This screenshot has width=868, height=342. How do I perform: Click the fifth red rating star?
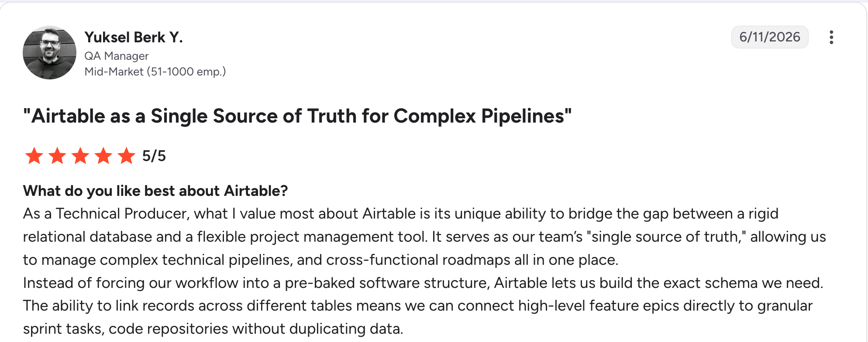pos(127,156)
